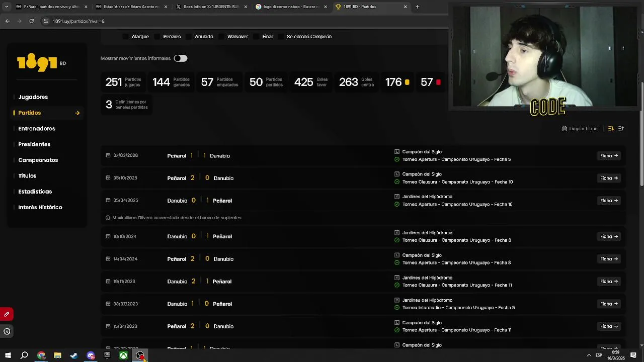Click the rightmost sort lines icon
The width and height of the screenshot is (644, 362).
[621, 129]
